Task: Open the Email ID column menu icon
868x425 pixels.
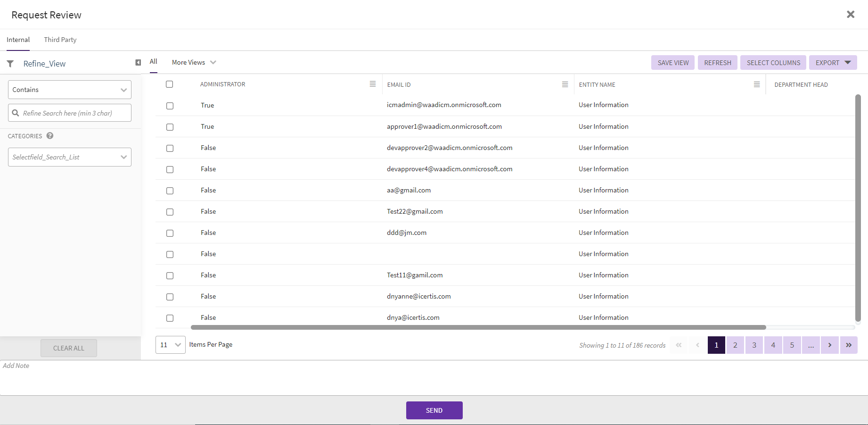Action: coord(565,84)
